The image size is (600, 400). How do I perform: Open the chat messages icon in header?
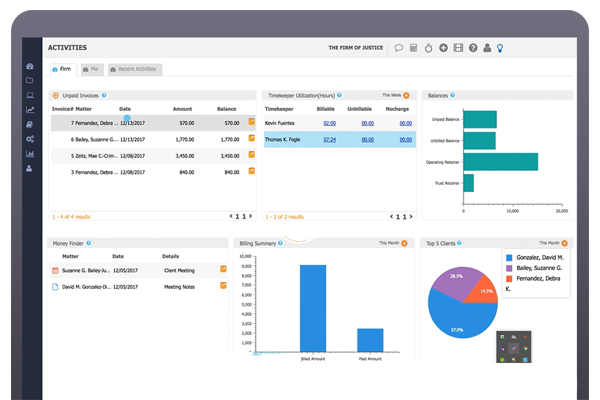pyautogui.click(x=398, y=48)
